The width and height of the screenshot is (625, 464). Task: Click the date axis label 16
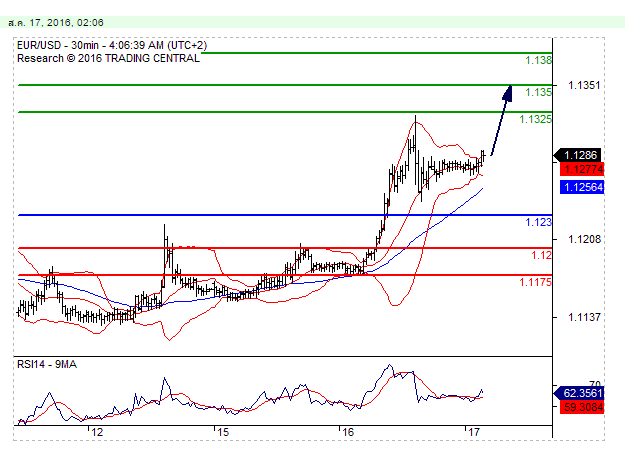pyautogui.click(x=348, y=432)
